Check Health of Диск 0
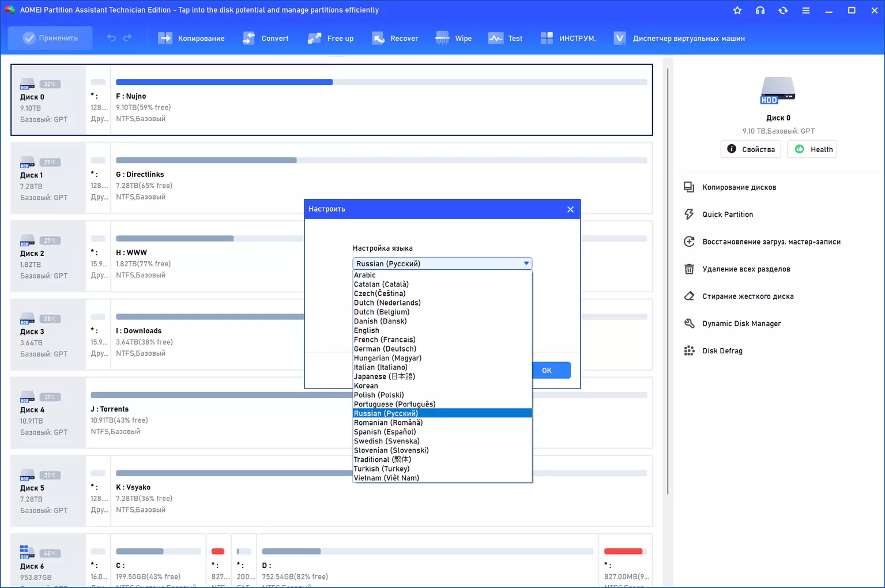885x588 pixels. coord(812,149)
